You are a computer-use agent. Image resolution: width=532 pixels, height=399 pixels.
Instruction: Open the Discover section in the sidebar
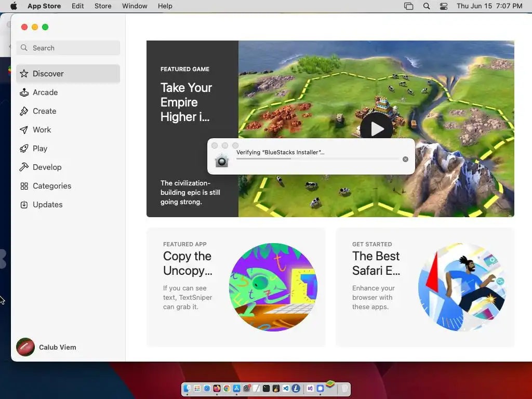[68, 74]
